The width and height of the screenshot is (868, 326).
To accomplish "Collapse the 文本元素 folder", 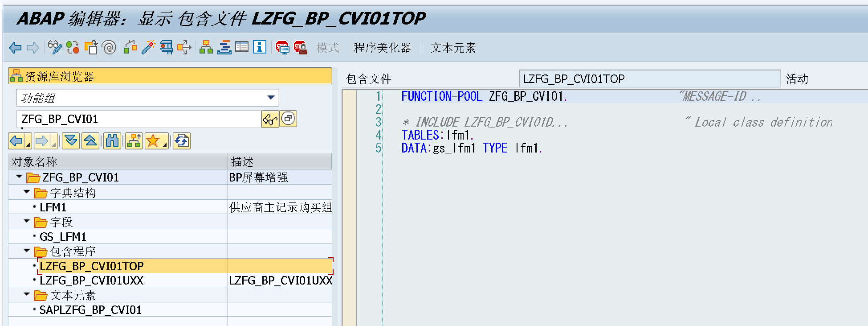I will [27, 294].
